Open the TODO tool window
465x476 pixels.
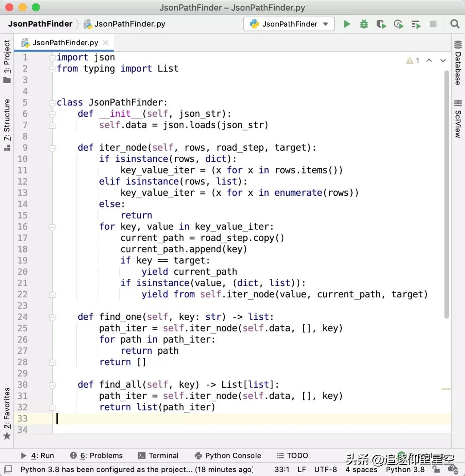(292, 455)
